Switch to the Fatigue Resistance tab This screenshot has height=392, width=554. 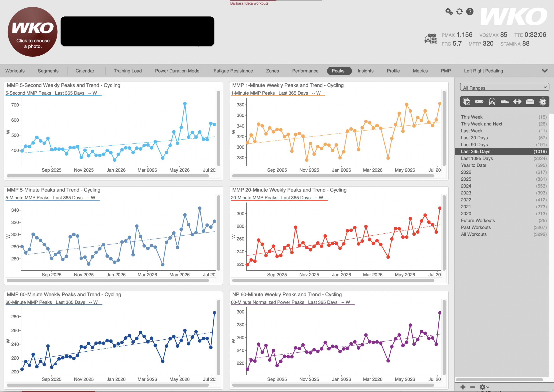coord(233,71)
